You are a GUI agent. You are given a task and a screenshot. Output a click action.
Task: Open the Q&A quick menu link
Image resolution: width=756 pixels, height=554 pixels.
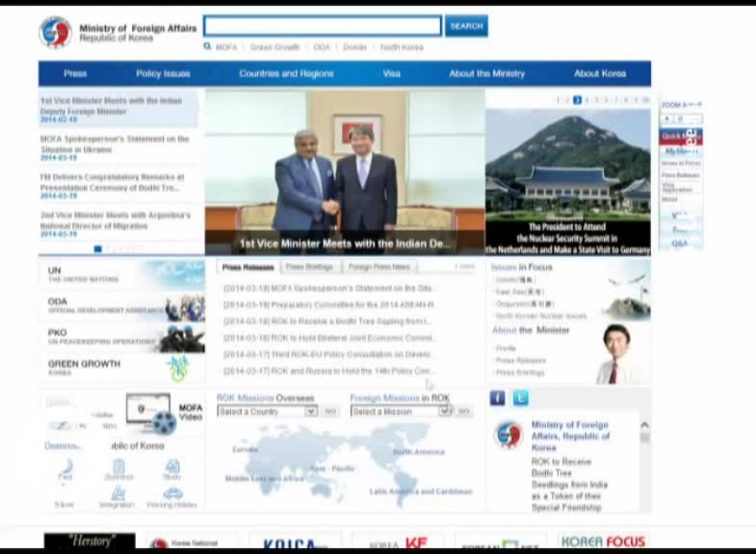coord(680,243)
